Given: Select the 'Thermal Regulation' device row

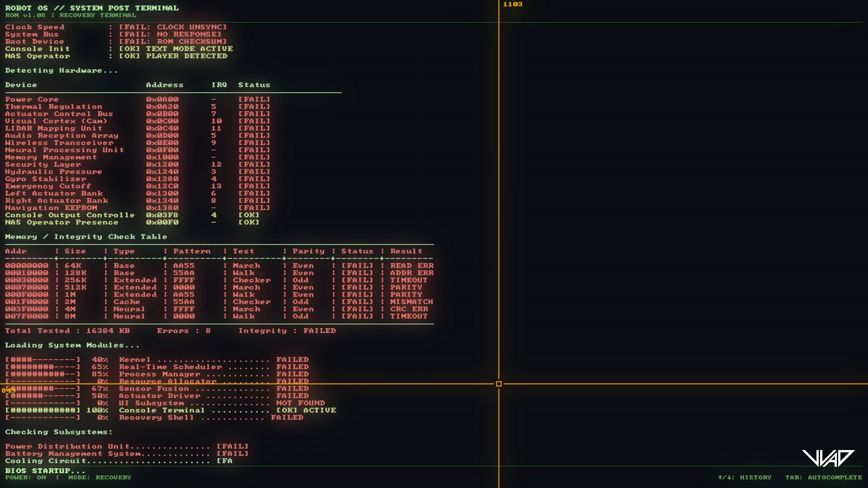Looking at the screenshot, I should (138, 107).
